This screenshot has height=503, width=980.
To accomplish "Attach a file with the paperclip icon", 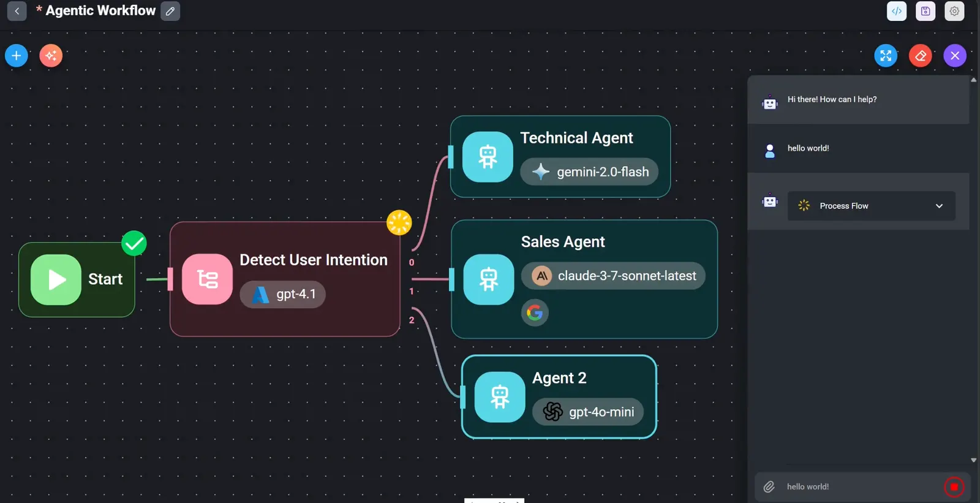I will [x=769, y=487].
